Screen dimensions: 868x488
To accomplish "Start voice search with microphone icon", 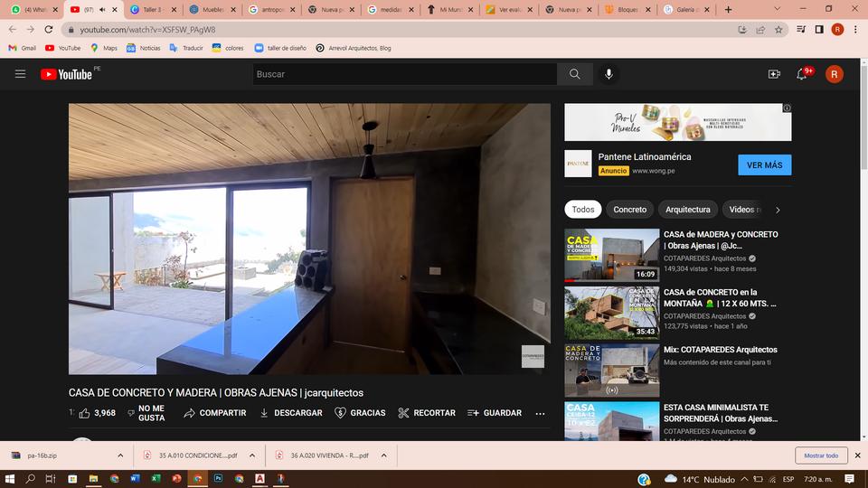I will (x=609, y=74).
